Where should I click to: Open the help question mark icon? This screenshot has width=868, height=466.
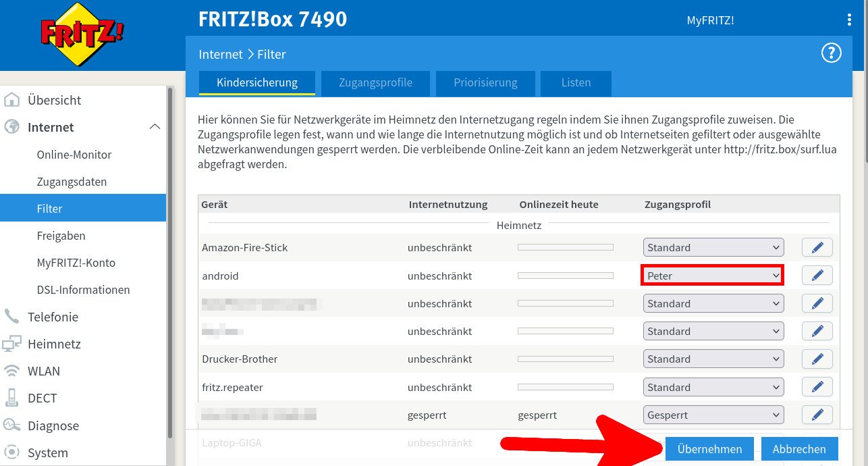tap(831, 54)
